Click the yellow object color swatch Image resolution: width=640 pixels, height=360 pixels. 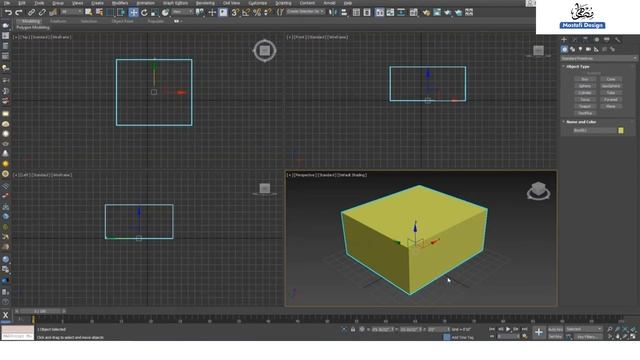tap(621, 131)
